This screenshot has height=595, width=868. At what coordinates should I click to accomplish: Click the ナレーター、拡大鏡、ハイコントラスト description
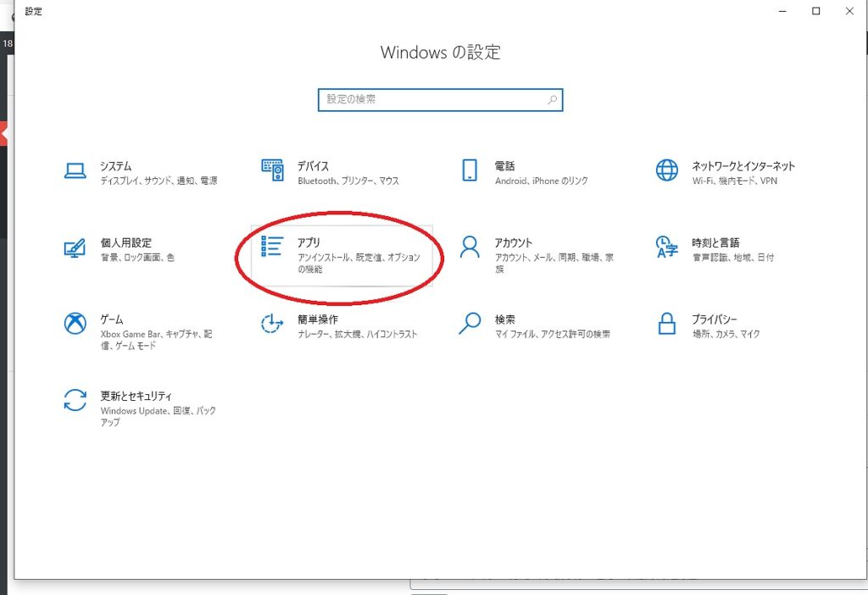click(x=357, y=334)
